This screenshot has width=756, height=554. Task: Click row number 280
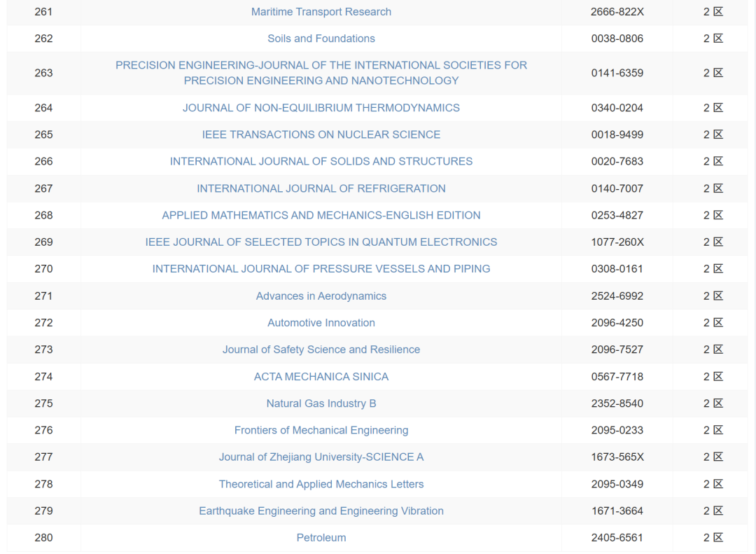tap(43, 538)
